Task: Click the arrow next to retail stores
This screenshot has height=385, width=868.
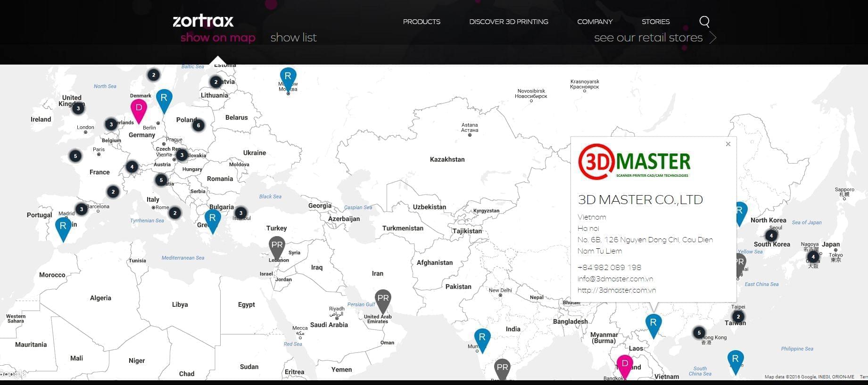Action: pyautogui.click(x=712, y=38)
